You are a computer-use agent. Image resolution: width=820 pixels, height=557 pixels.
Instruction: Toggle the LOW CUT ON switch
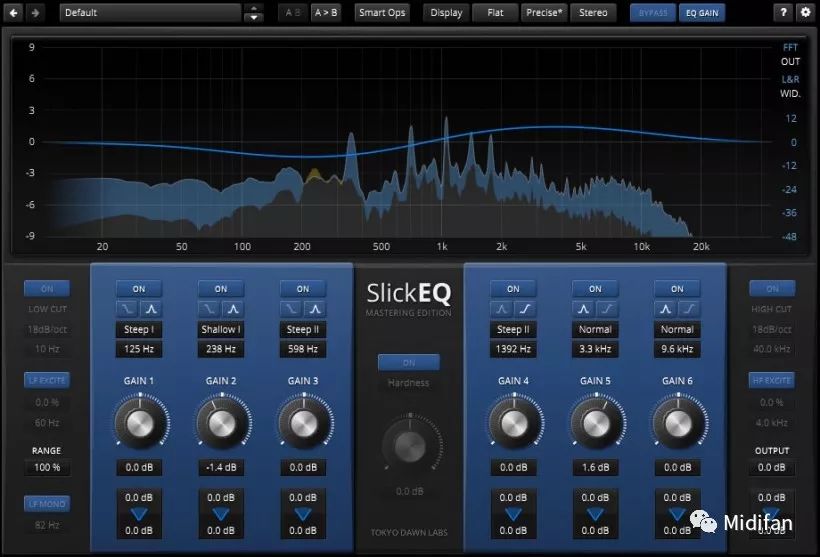tap(47, 289)
